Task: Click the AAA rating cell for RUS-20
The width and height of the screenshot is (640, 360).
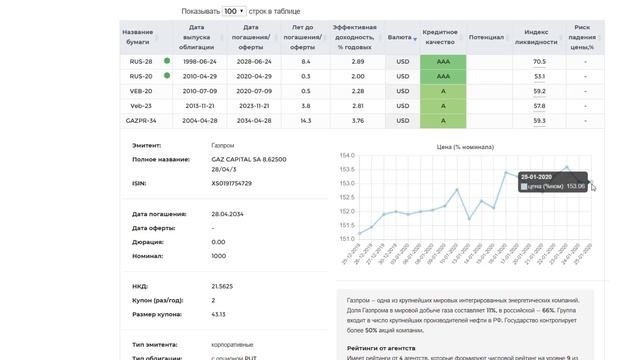Action: point(443,76)
